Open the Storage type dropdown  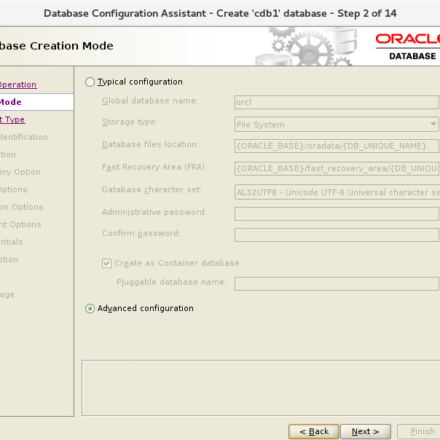(x=336, y=125)
